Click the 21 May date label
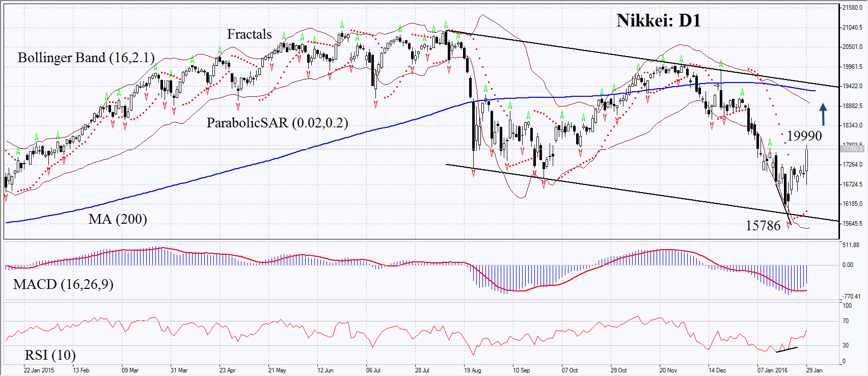The image size is (868, 376). pyautogui.click(x=277, y=370)
